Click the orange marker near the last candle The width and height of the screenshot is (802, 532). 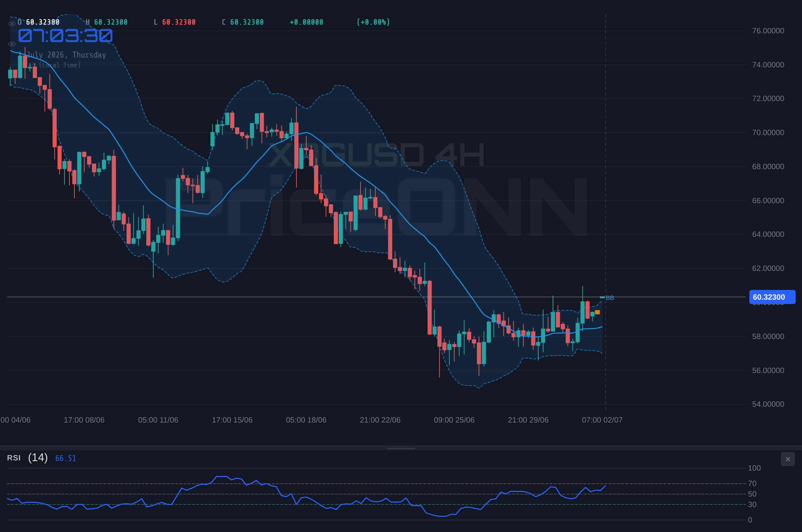click(597, 312)
